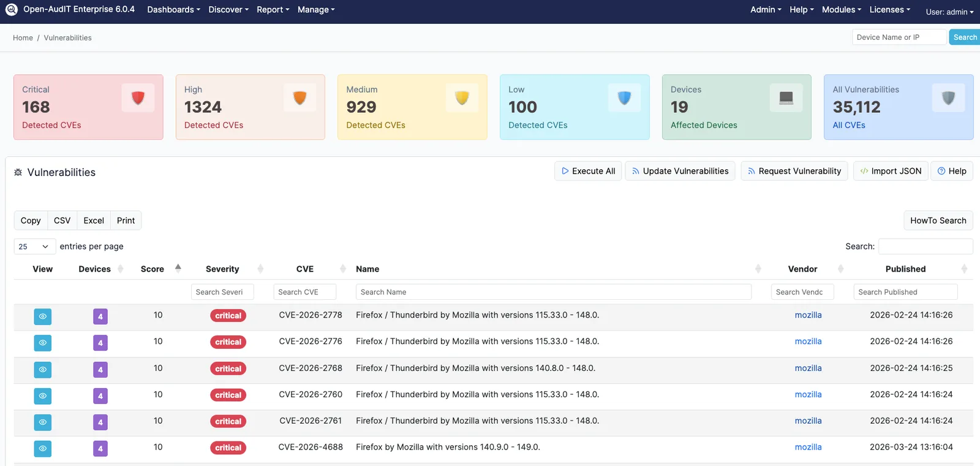Screen dimensions: 980x466
Task: Open the Modules menu
Action: pos(842,10)
